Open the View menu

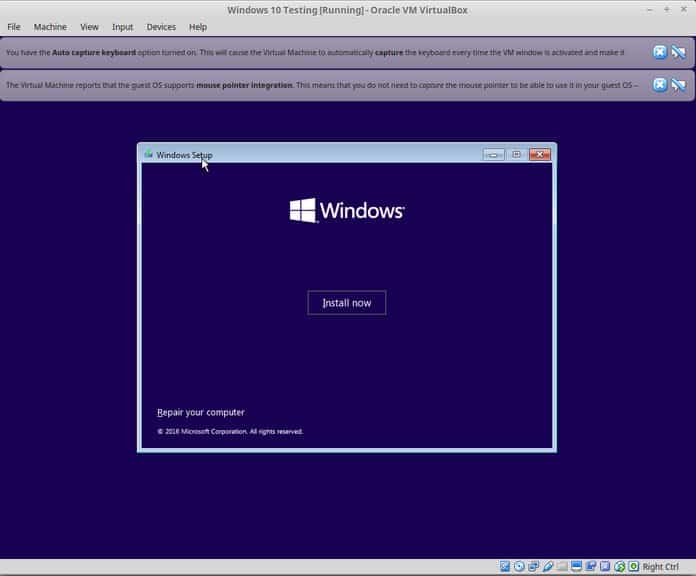[x=89, y=27]
